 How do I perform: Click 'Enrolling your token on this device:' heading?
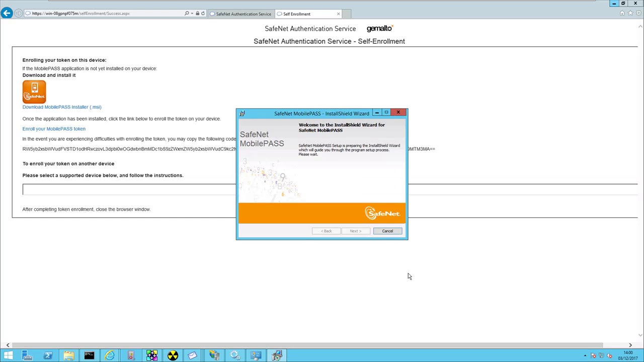pos(64,60)
